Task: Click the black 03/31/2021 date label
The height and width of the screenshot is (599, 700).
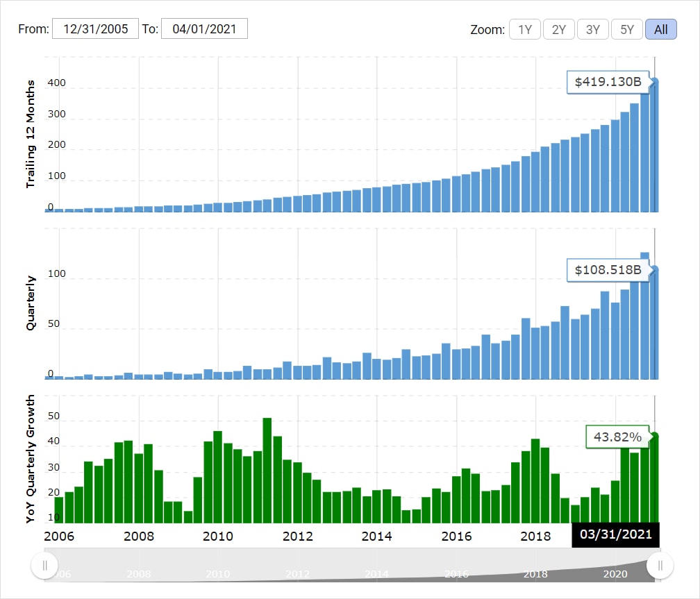Action: coord(615,534)
